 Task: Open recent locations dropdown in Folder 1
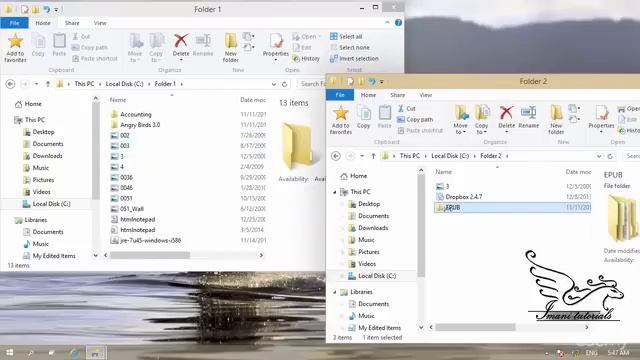[x=36, y=84]
